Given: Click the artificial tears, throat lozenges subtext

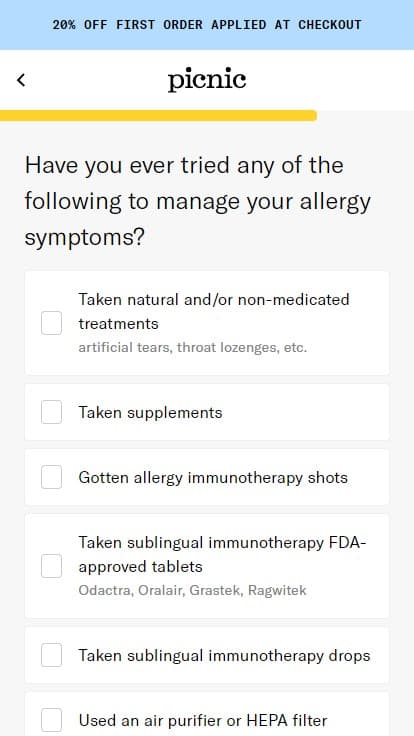Looking at the screenshot, I should point(192,348).
